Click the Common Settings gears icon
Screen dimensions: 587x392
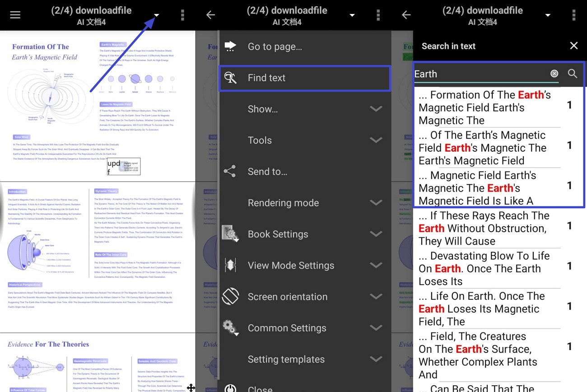230,328
